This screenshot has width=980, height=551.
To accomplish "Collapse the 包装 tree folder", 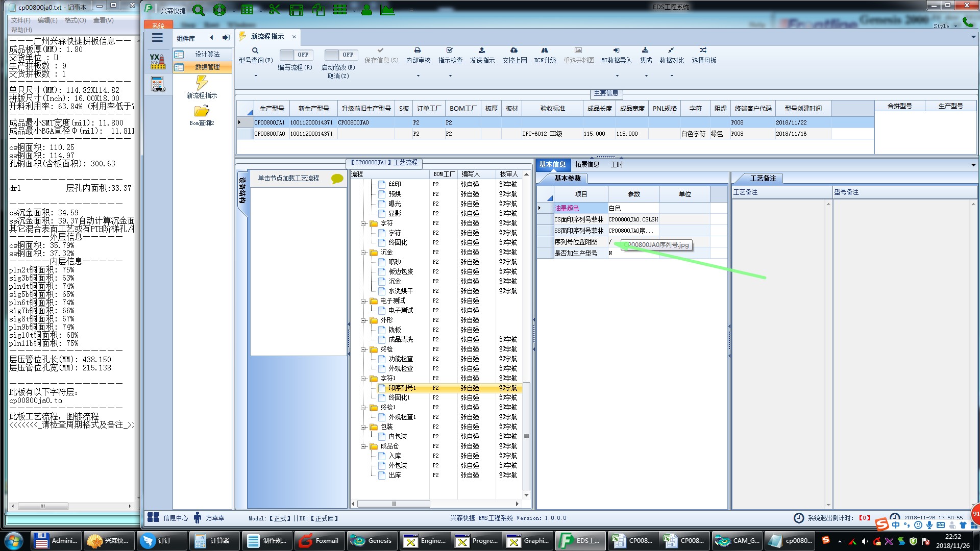I will (x=364, y=427).
